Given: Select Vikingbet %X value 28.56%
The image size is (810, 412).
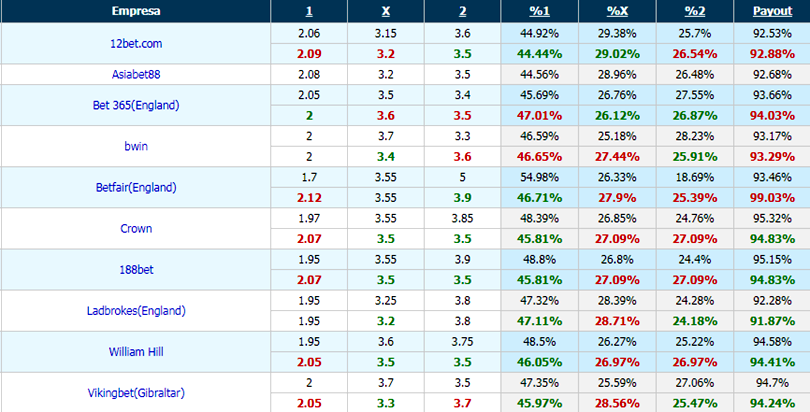Looking at the screenshot, I should point(617,403).
